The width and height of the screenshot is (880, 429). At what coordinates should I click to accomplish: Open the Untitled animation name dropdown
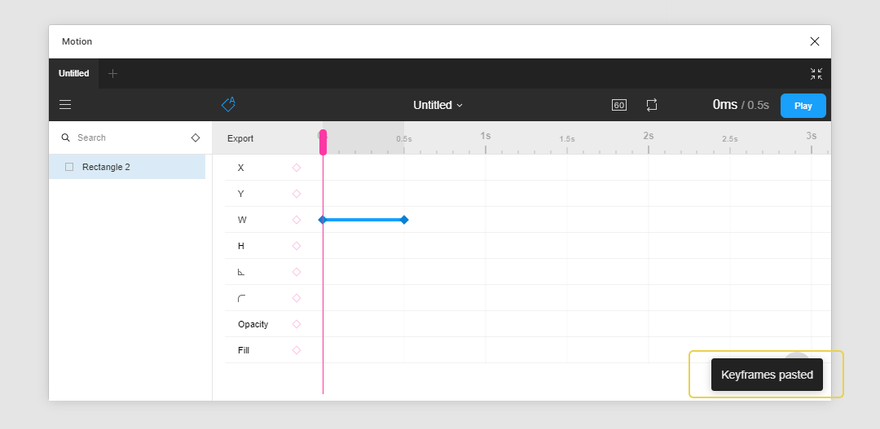coord(438,105)
